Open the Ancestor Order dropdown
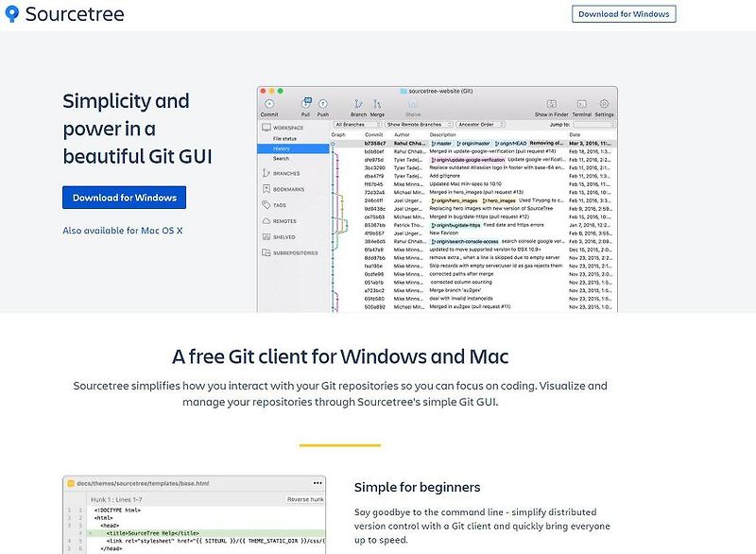The height and width of the screenshot is (554, 756). tap(480, 125)
